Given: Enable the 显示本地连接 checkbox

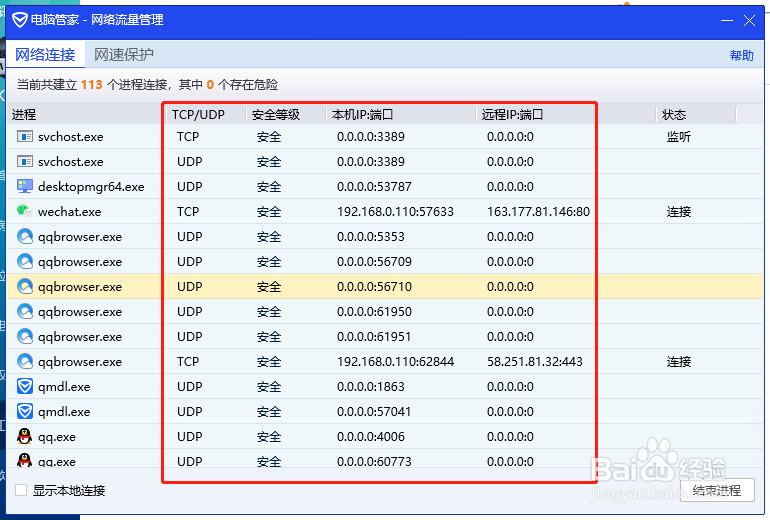Looking at the screenshot, I should (21, 490).
